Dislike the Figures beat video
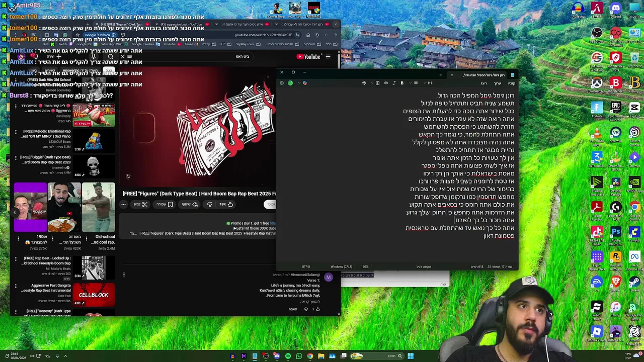644x362 pixels. [209, 204]
